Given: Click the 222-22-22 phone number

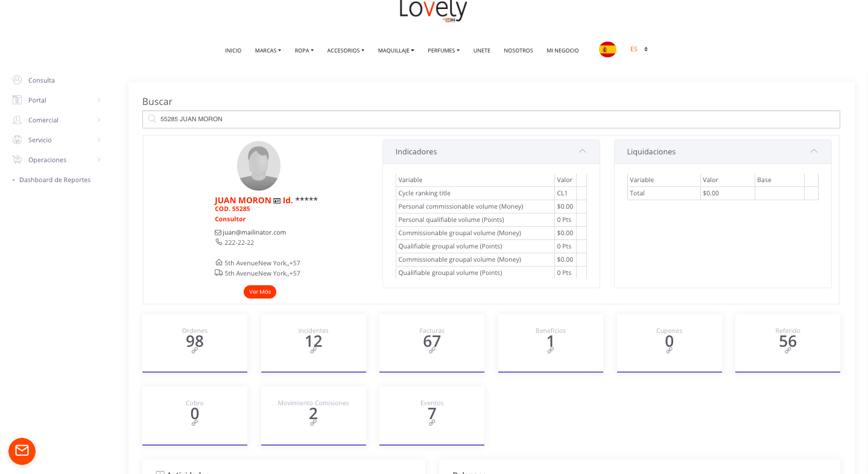Looking at the screenshot, I should [239, 242].
